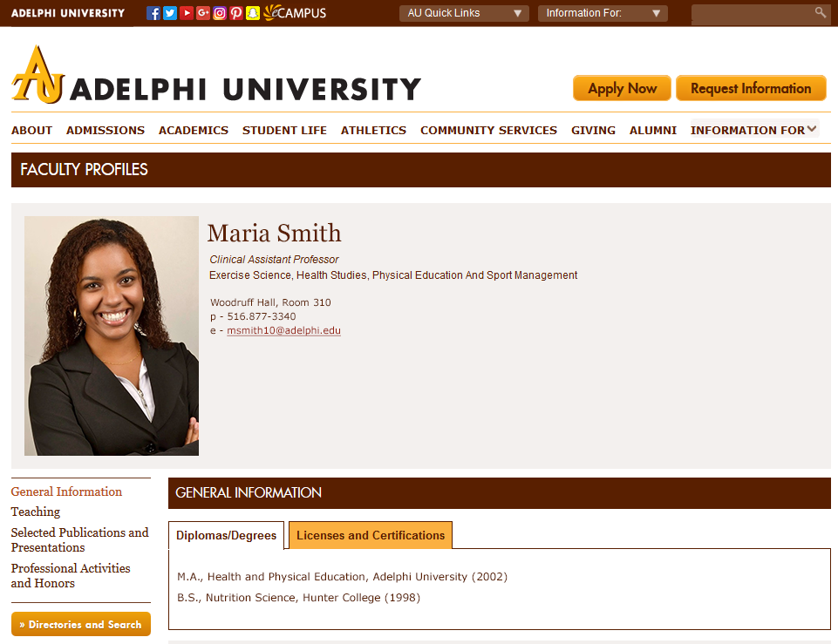Click the msmith10@adelphi.edu email link
Screen dimensions: 838x644
tap(283, 331)
